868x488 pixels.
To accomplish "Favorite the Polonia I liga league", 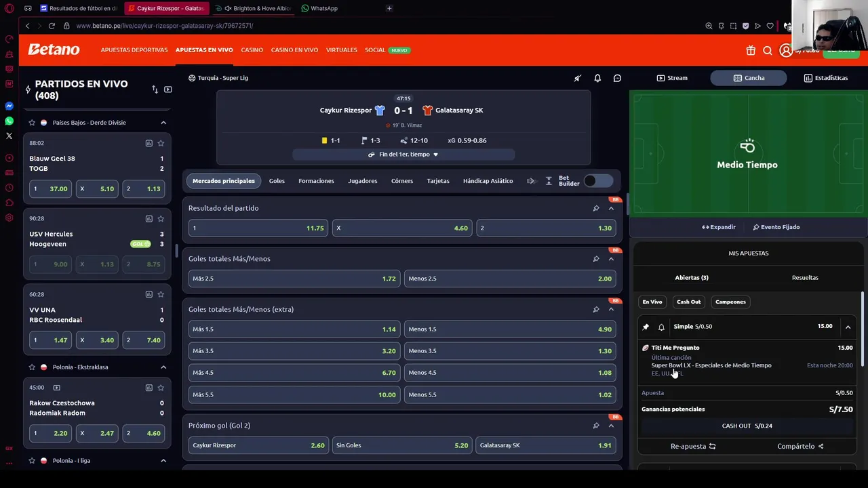I will [x=32, y=461].
